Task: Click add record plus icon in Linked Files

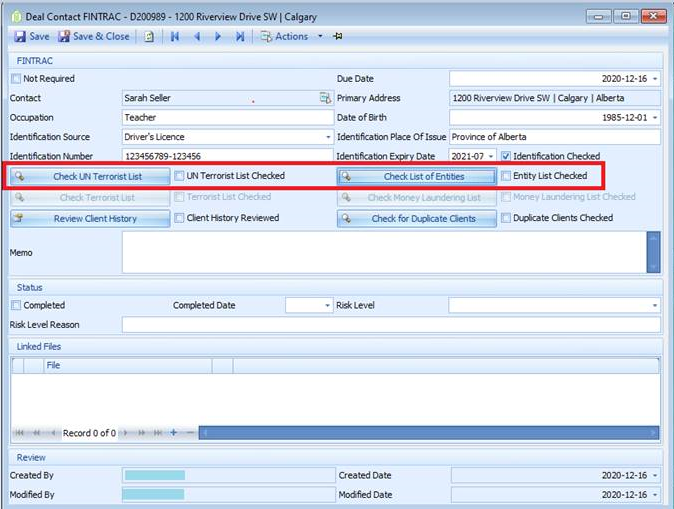Action: [174, 432]
